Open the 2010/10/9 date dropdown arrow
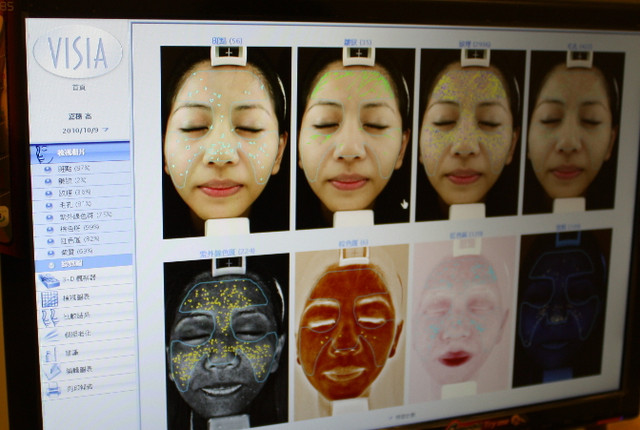This screenshot has height=430, width=640. (x=105, y=130)
